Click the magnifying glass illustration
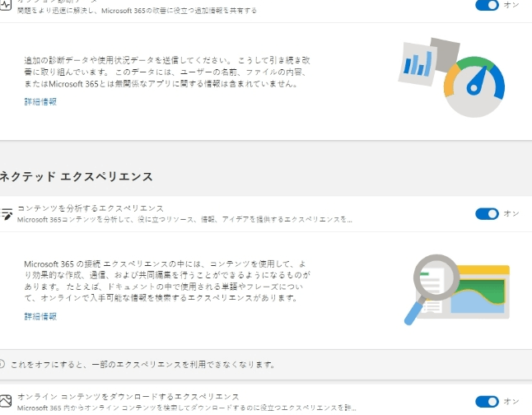This screenshot has width=532, height=415. pyautogui.click(x=457, y=290)
